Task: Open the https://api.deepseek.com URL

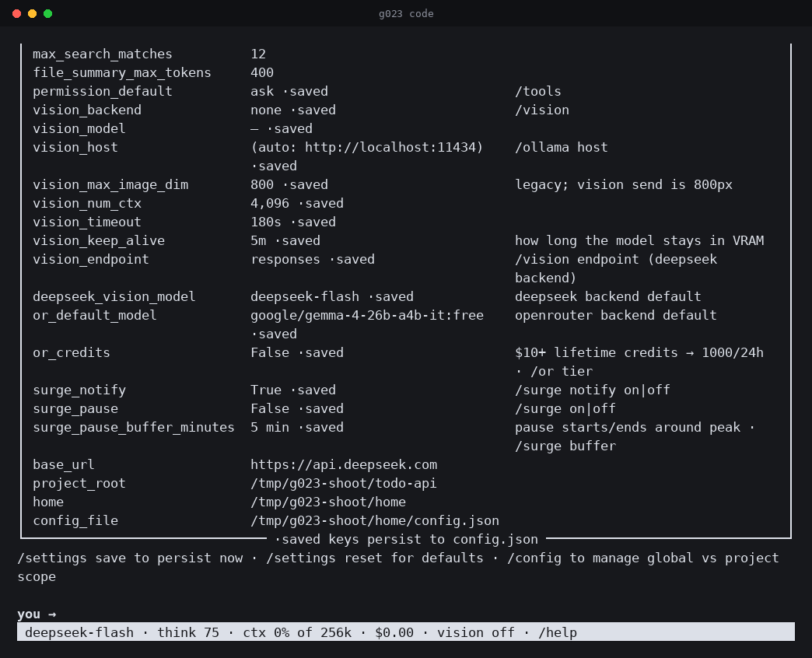Action: click(344, 464)
